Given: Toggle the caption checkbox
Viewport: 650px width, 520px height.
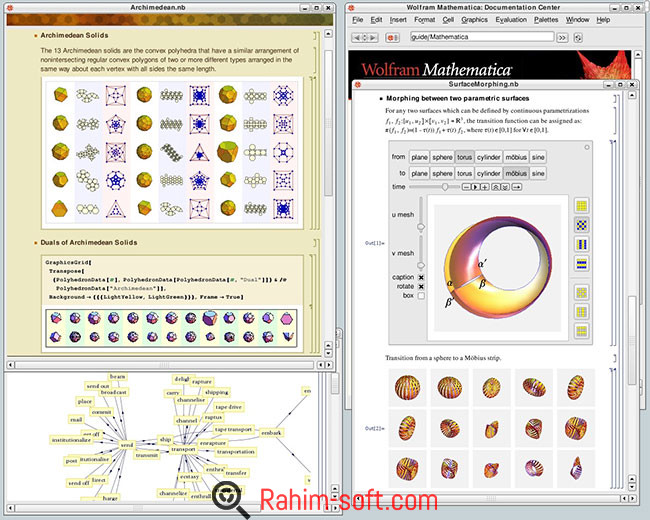Looking at the screenshot, I should pos(421,277).
